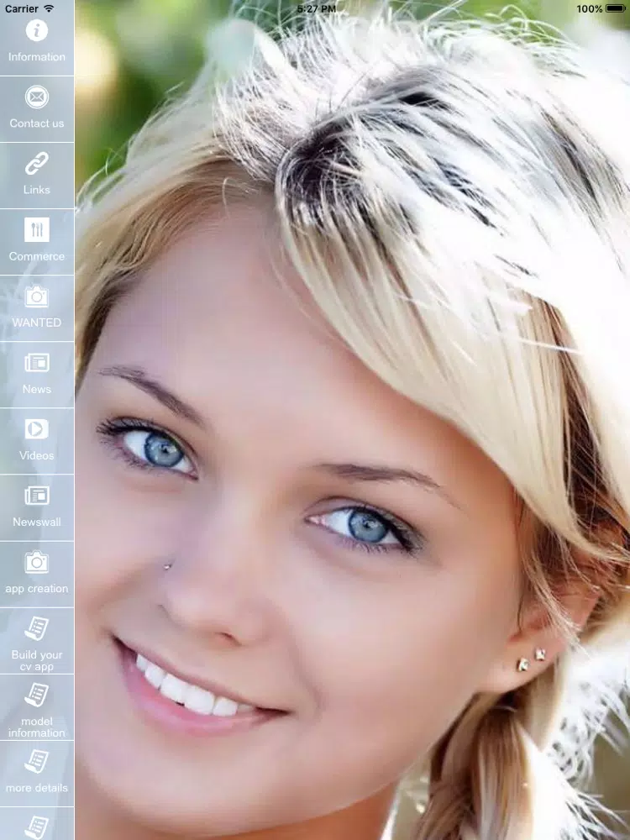Click the News menu label
Image resolution: width=630 pixels, height=840 pixels.
point(36,389)
